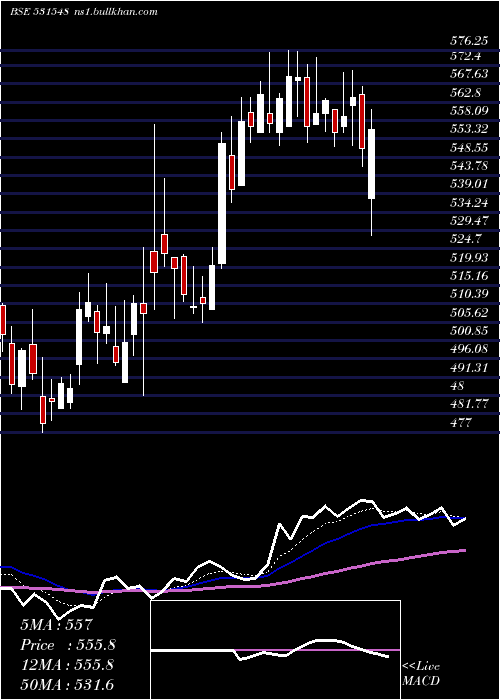Image resolution: width=500 pixels, height=700 pixels.
Task: Click the 572.4 price axis label
Action: [465, 56]
